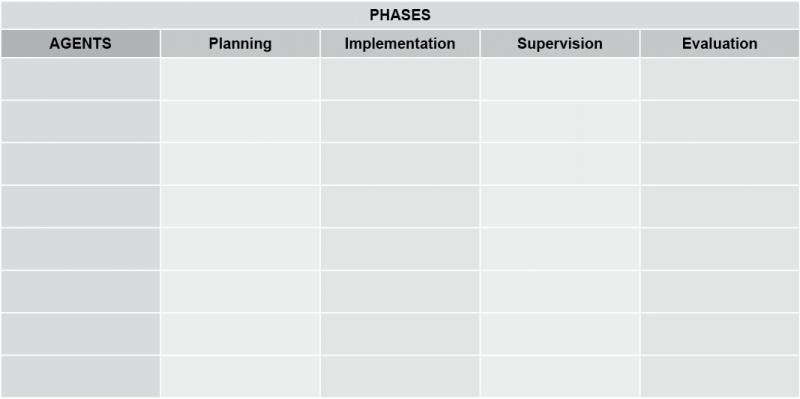Click the last row cell under Implementation

click(400, 377)
